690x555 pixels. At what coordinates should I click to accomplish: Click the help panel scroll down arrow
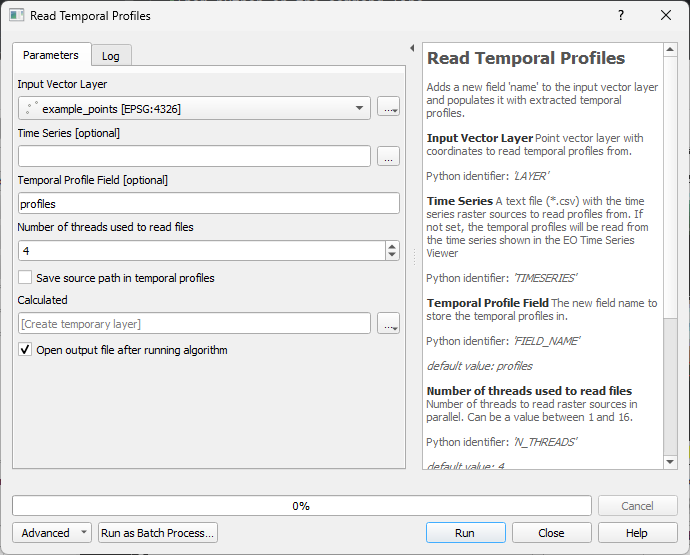pos(670,462)
